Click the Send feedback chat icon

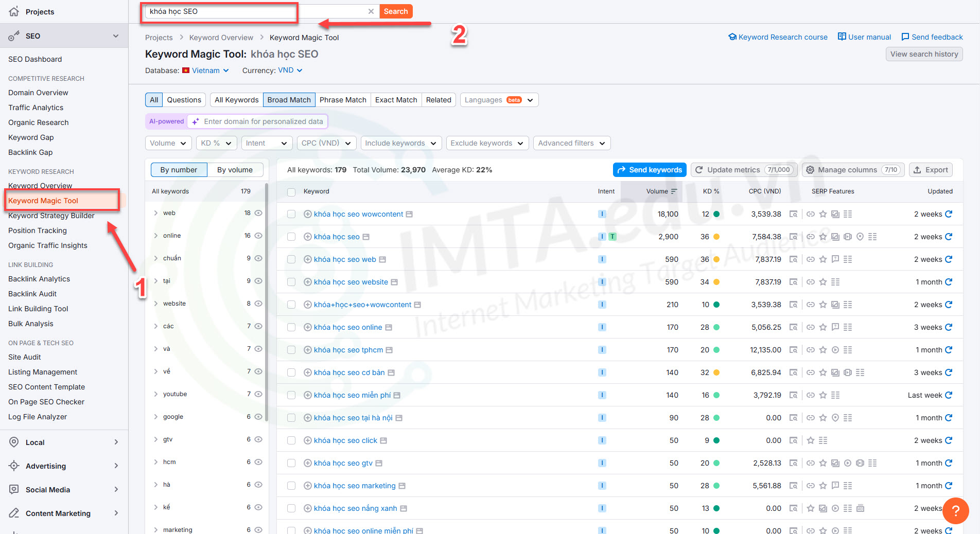point(905,37)
